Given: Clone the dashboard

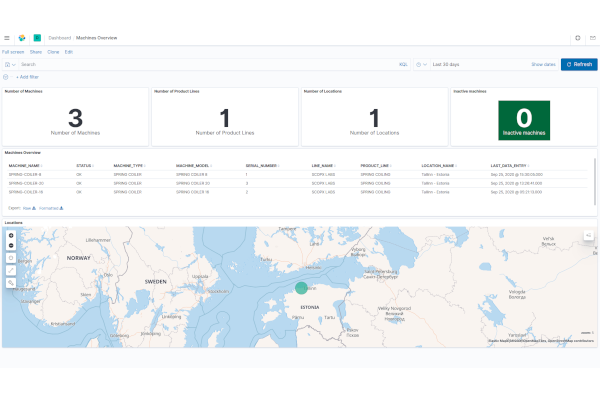Looking at the screenshot, I should (x=53, y=52).
